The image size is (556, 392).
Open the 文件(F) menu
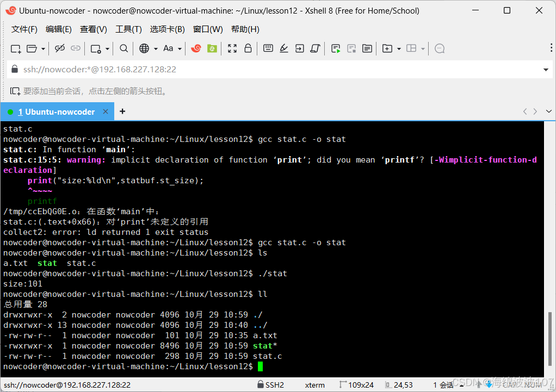pyautogui.click(x=24, y=29)
